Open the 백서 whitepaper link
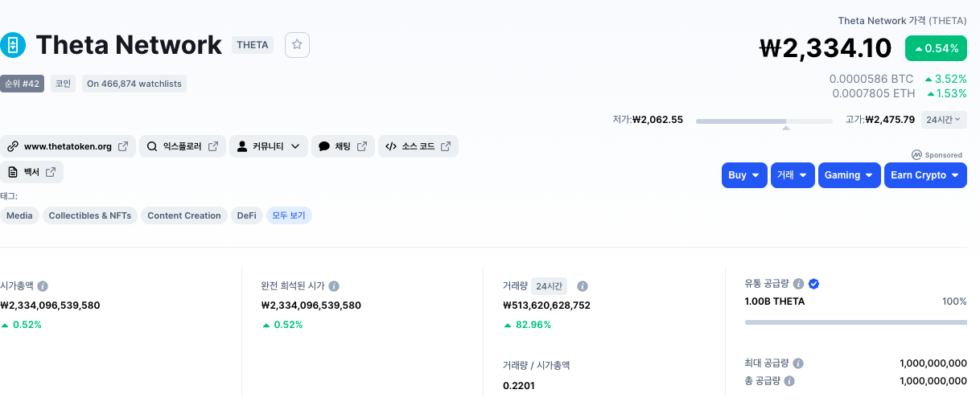 click(x=31, y=172)
